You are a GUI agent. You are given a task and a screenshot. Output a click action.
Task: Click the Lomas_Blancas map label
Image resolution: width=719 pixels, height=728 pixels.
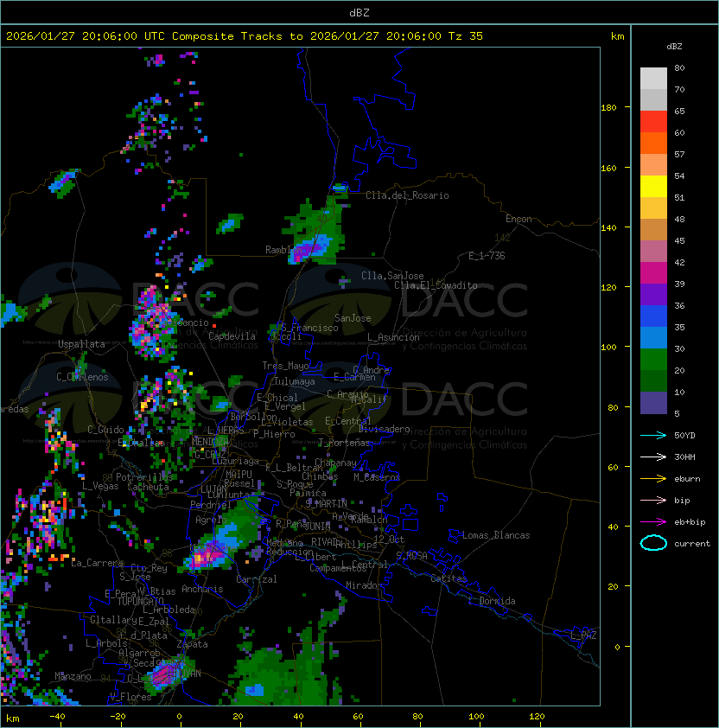tap(496, 535)
